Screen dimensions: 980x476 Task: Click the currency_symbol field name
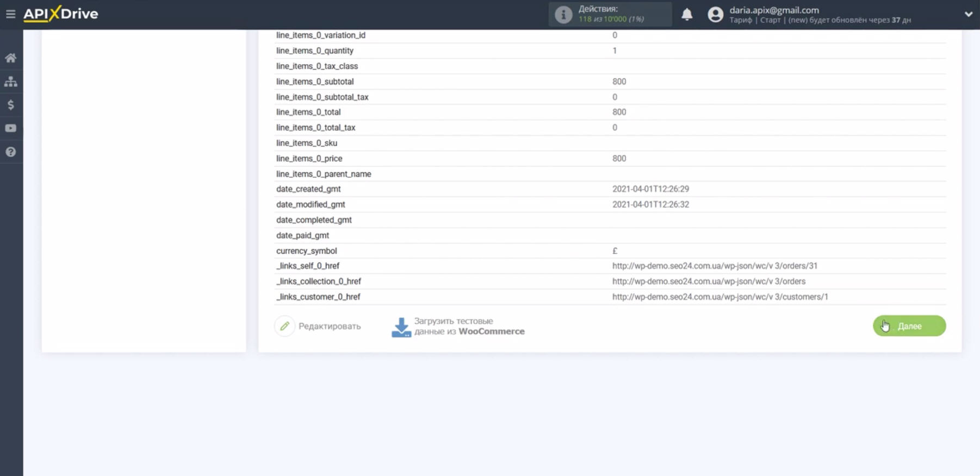point(307,251)
